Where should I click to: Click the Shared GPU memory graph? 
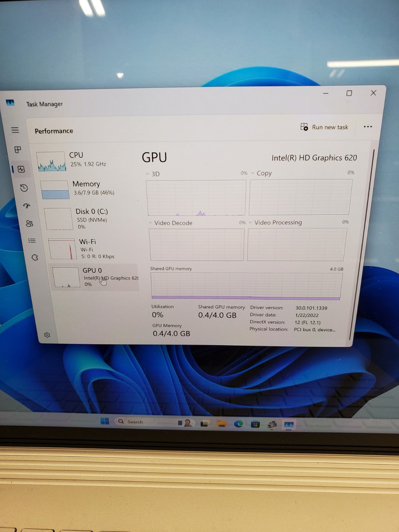coord(246,286)
